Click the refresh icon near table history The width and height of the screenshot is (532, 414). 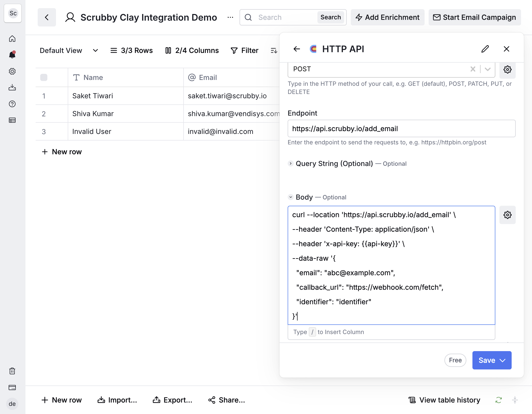pyautogui.click(x=498, y=400)
